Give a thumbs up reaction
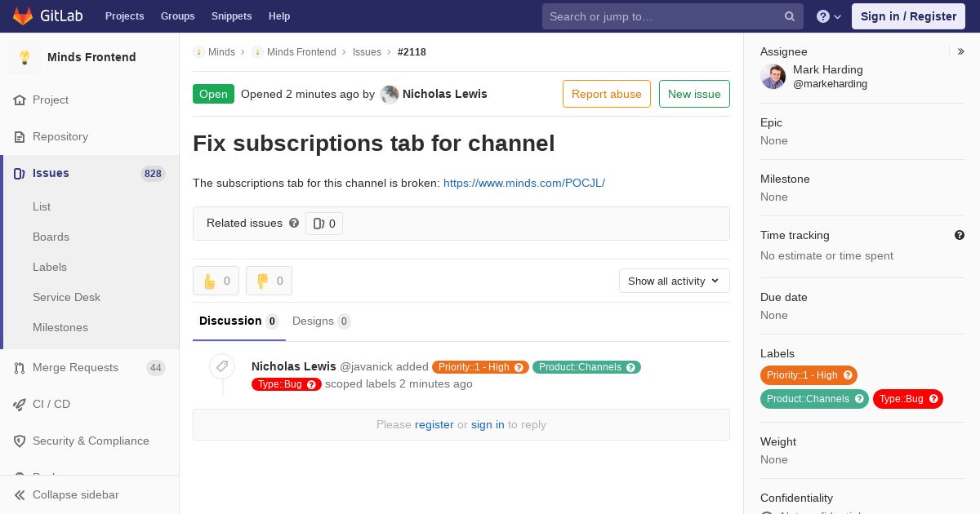980x514 pixels. pos(216,281)
